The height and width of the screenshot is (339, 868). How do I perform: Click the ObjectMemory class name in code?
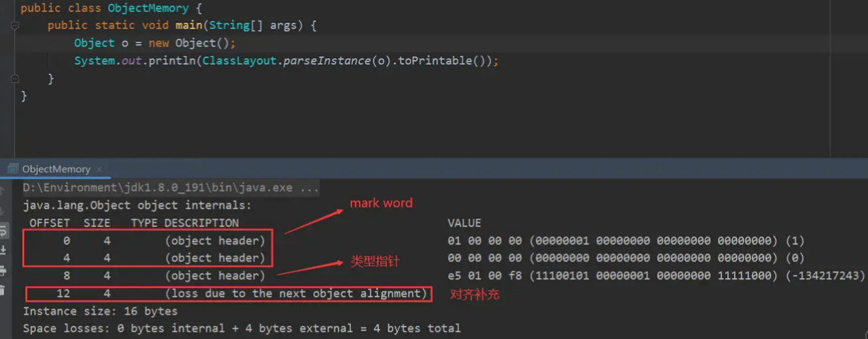148,9
